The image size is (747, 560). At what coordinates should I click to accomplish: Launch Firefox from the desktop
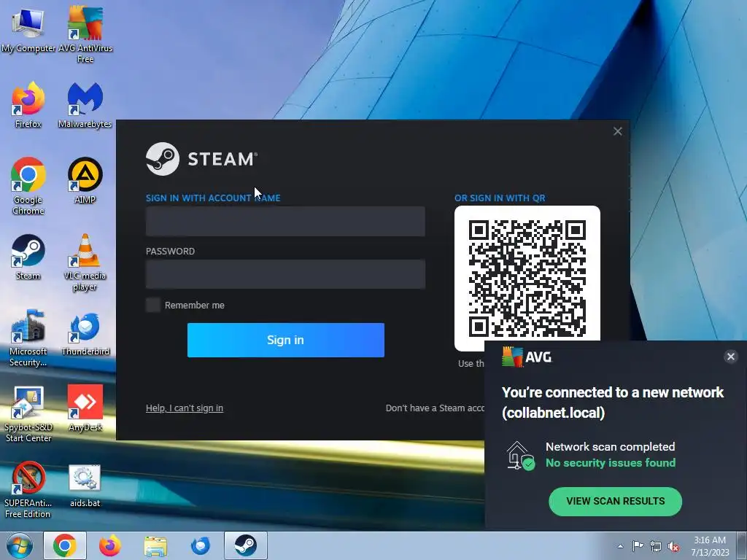[x=28, y=105]
